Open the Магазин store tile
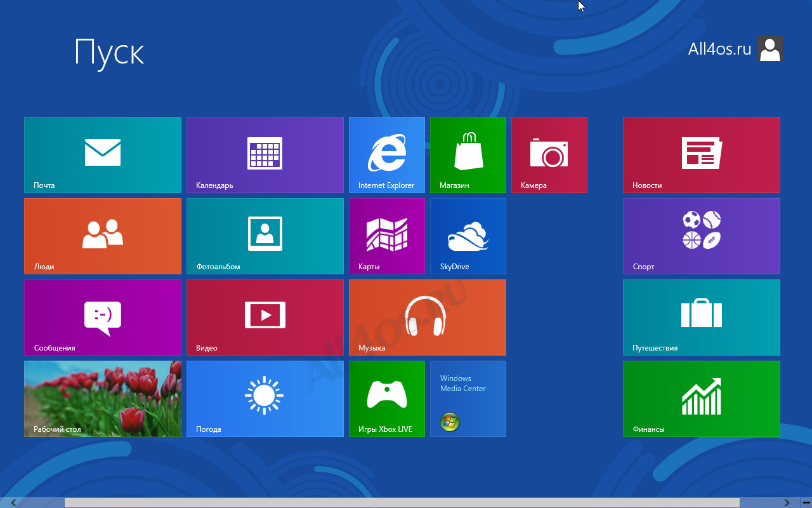The height and width of the screenshot is (508, 812). (468, 155)
